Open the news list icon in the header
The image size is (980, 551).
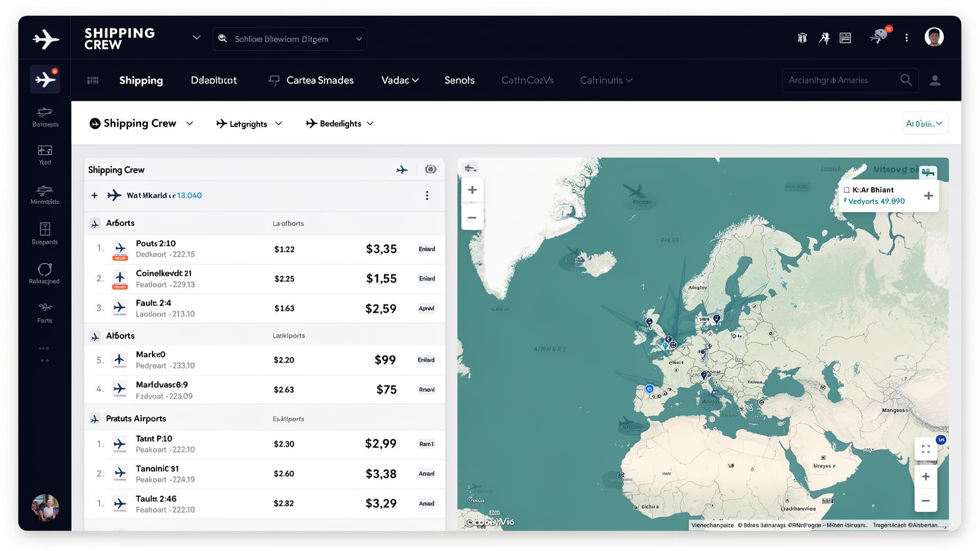coord(845,38)
